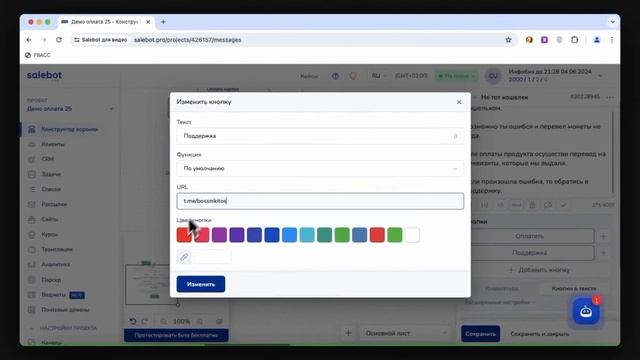Click Добавить кнопку
640x360 pixels.
(539, 270)
